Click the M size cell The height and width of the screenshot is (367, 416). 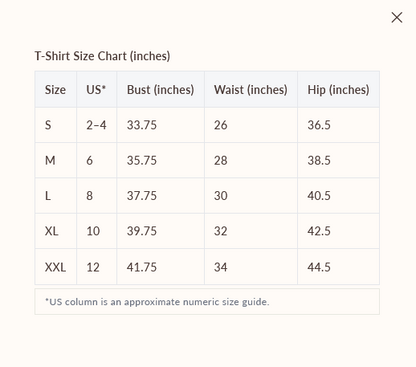[56, 160]
